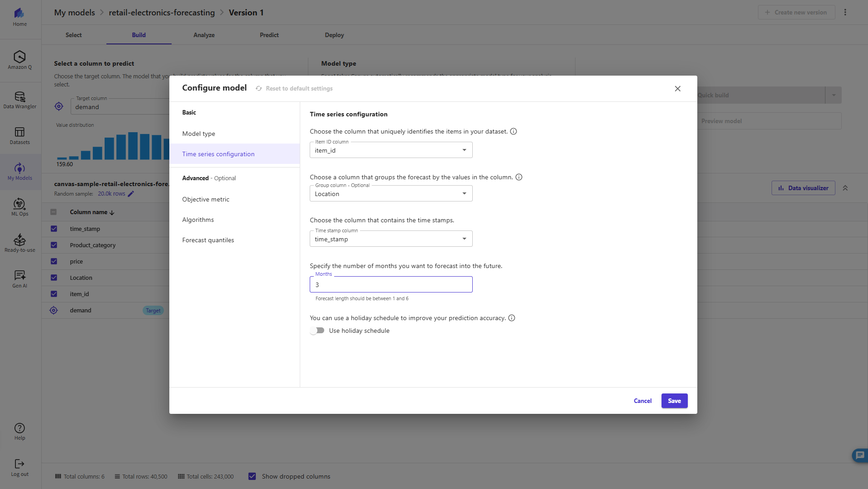Uncheck Show dropped columns checkbox

tap(252, 476)
